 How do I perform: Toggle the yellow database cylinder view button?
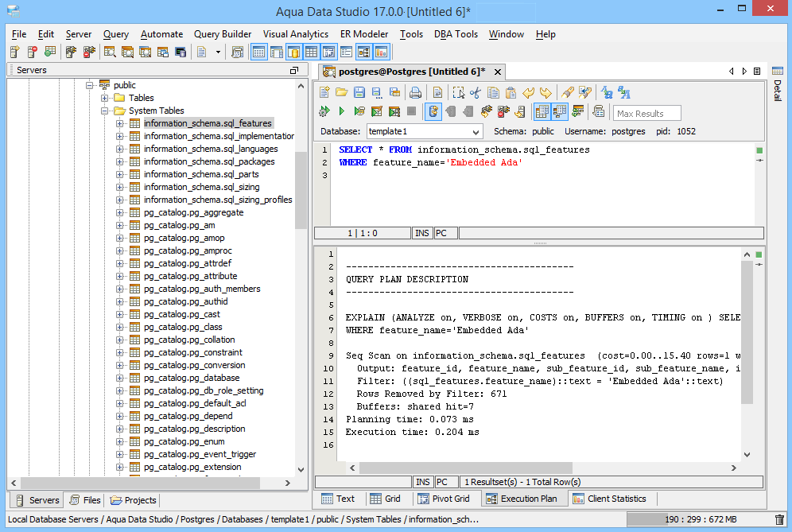293,52
